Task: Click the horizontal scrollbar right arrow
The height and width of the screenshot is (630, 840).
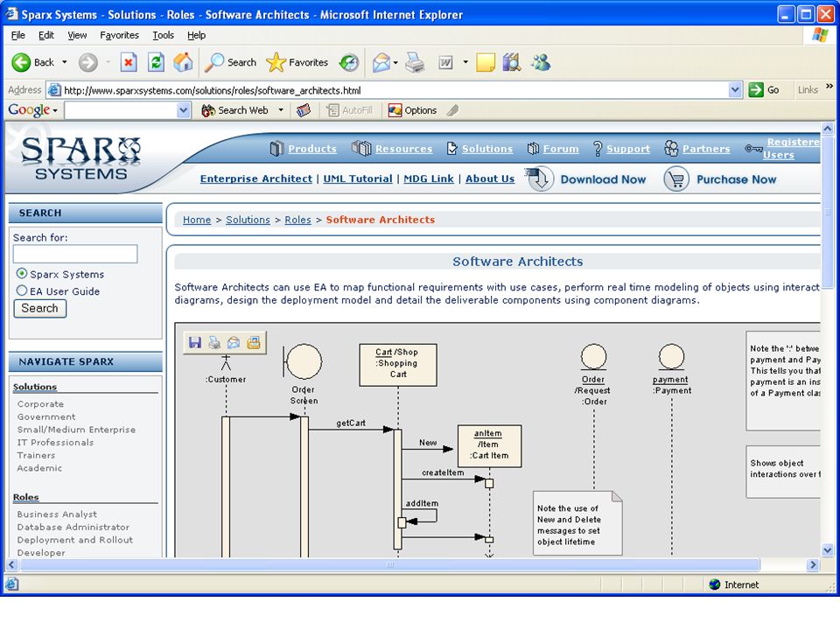Action: tap(813, 564)
